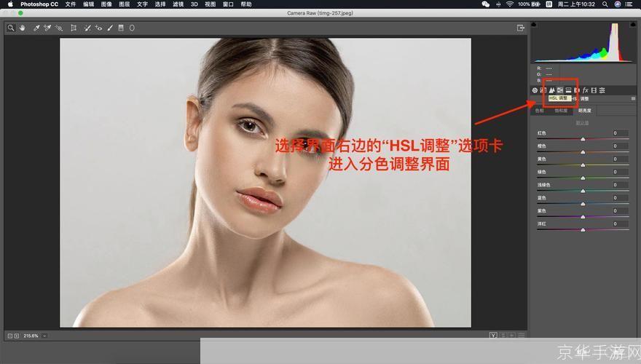Click the 默认值 default link
Viewport: 641px width, 364px height.
(582, 122)
